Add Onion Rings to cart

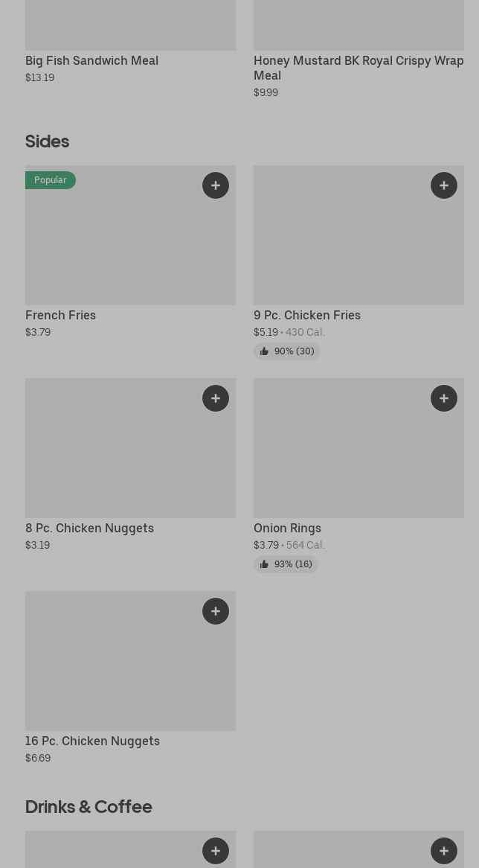(444, 398)
